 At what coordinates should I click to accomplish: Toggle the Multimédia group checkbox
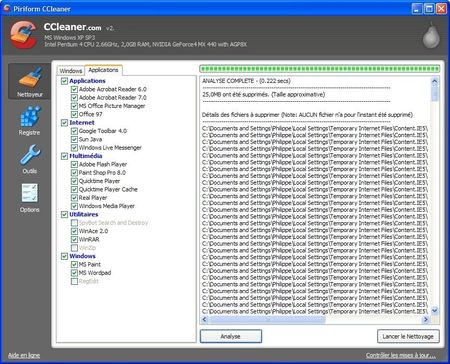click(64, 156)
